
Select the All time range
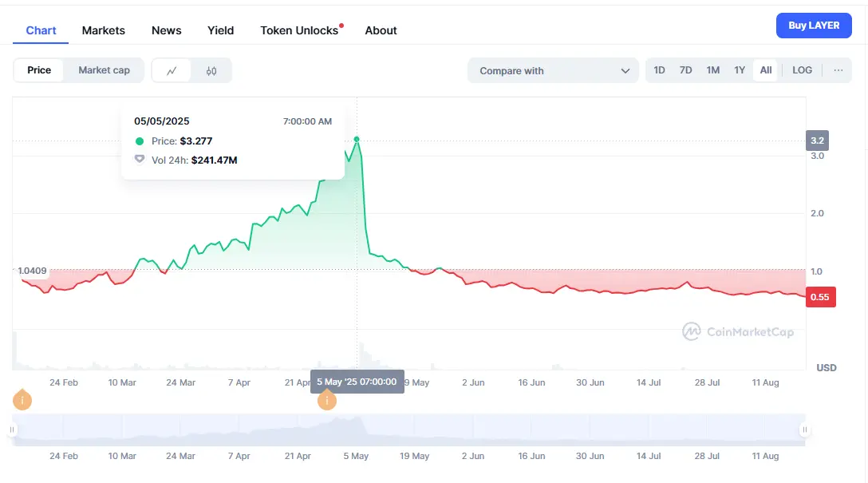(766, 70)
